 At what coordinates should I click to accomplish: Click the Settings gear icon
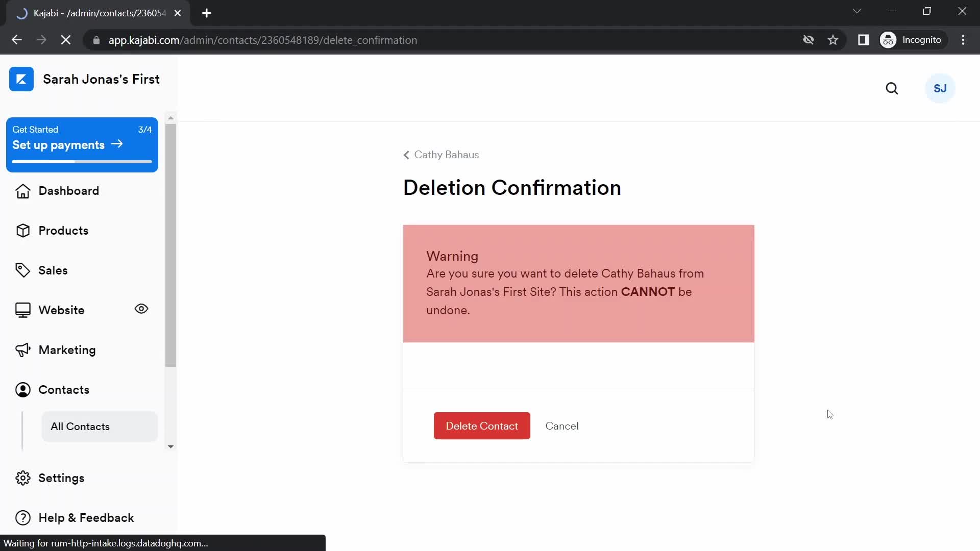pos(23,478)
